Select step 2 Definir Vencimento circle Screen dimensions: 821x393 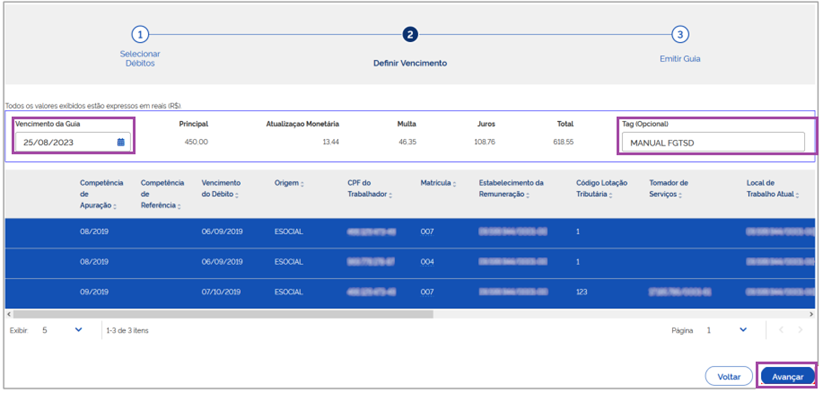(x=409, y=35)
